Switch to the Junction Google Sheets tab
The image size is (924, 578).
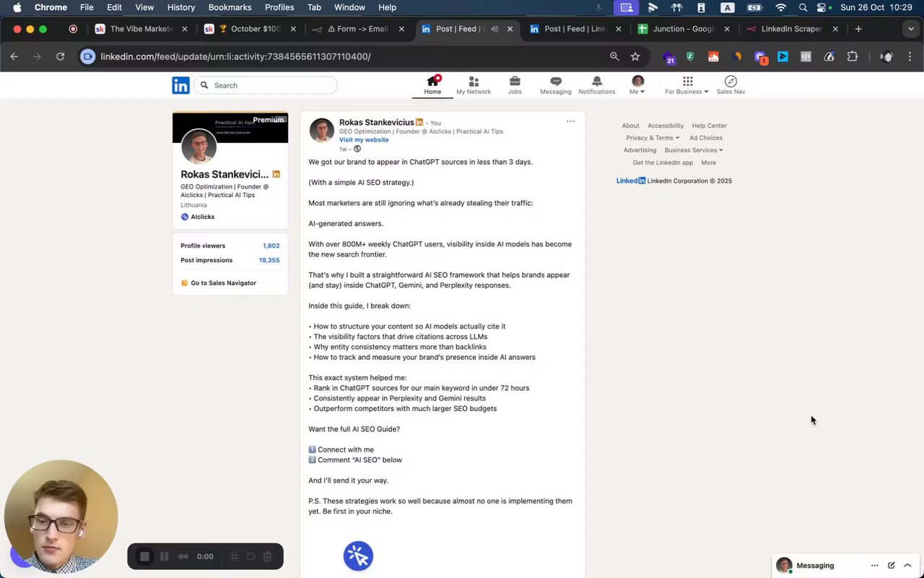(683, 29)
